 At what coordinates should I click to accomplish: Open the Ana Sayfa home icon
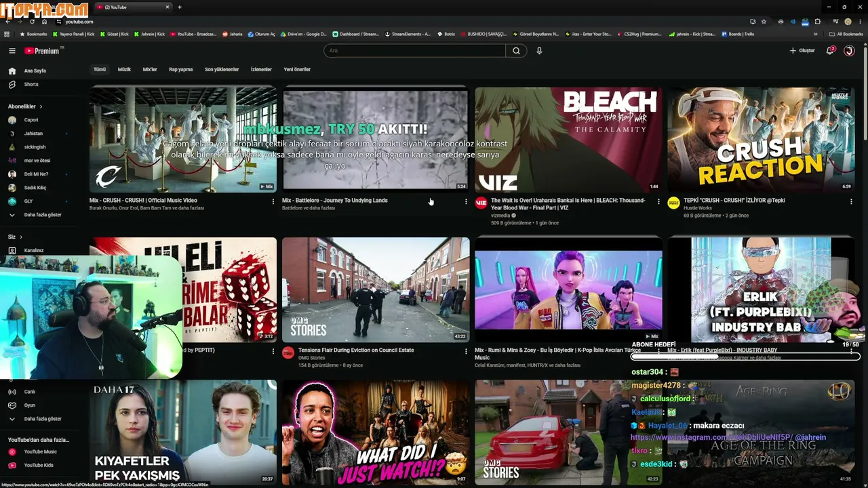tap(12, 70)
